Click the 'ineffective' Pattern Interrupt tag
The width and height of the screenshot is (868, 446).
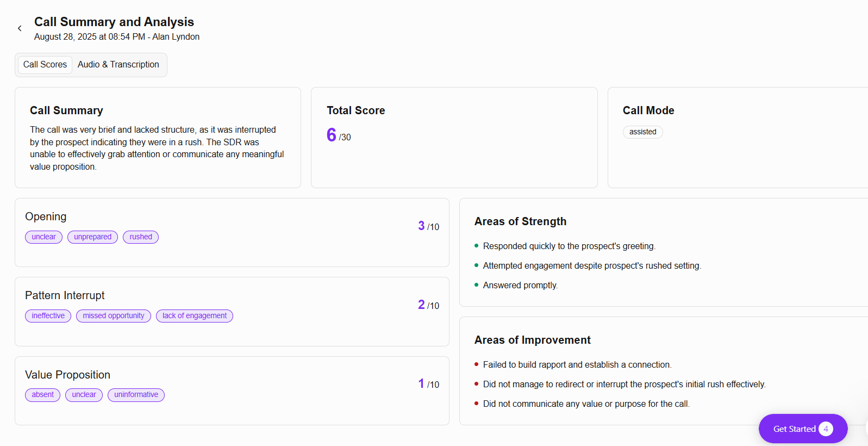[x=48, y=316]
